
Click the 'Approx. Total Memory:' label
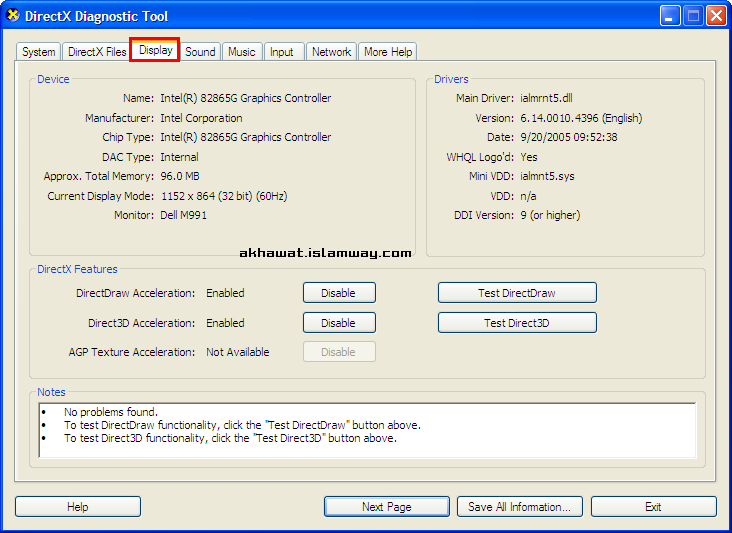(x=99, y=176)
